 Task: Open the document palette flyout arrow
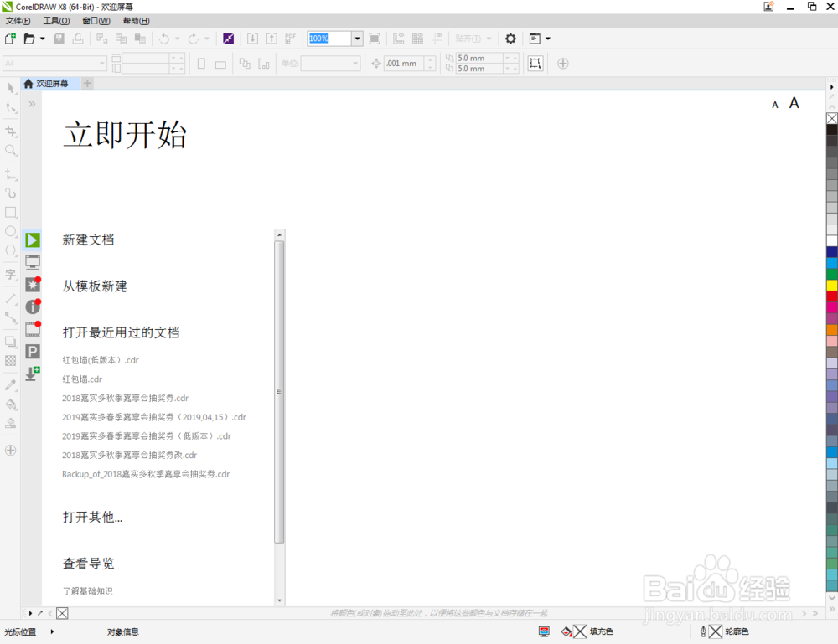(x=30, y=613)
